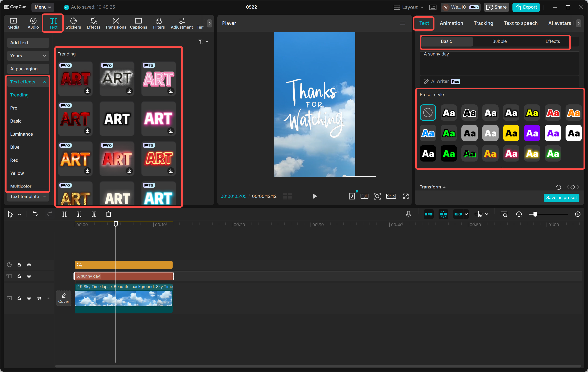The width and height of the screenshot is (588, 372).
Task: Open the Menu dropdown
Action: coord(42,7)
